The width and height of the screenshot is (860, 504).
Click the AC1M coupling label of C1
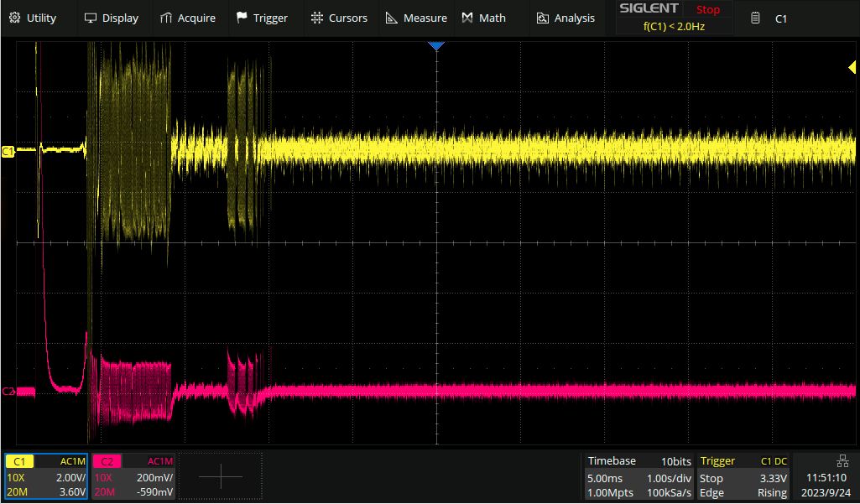coord(73,462)
